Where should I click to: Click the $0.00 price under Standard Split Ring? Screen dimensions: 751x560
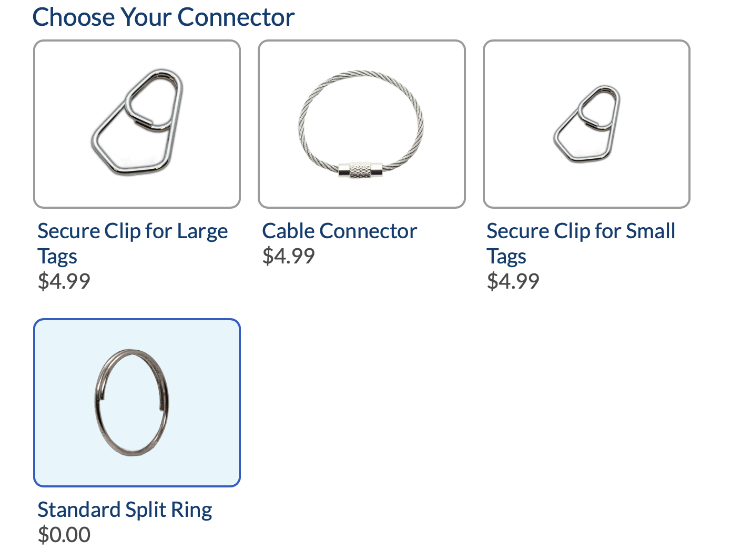[x=64, y=535]
